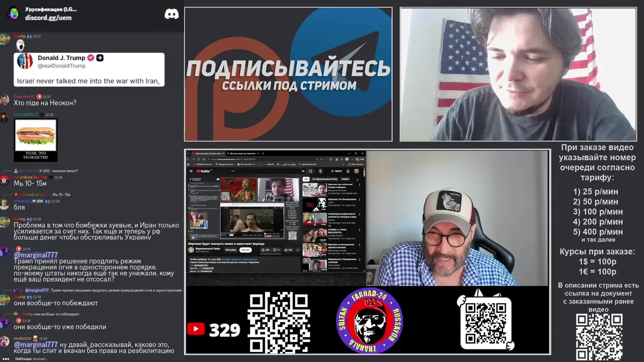Click the YouTube logo in embedded browser
The image size is (644, 362).
point(203,171)
